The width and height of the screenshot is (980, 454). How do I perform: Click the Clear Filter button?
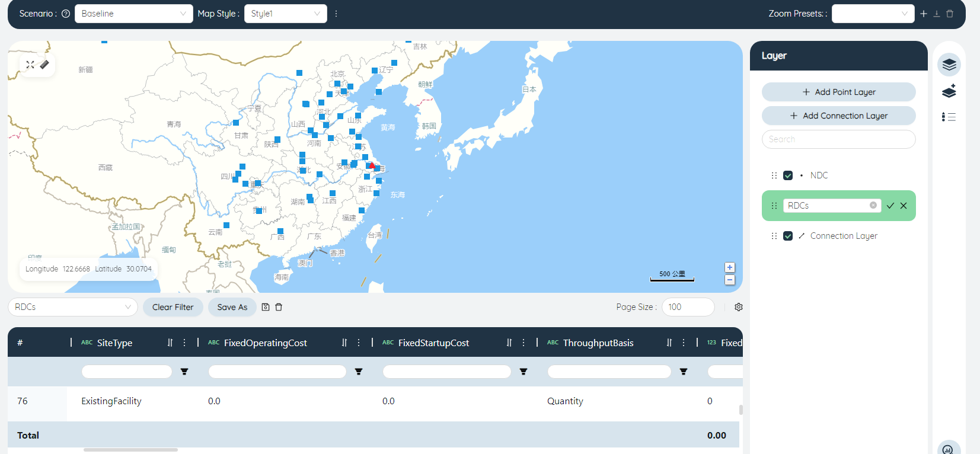pyautogui.click(x=173, y=307)
